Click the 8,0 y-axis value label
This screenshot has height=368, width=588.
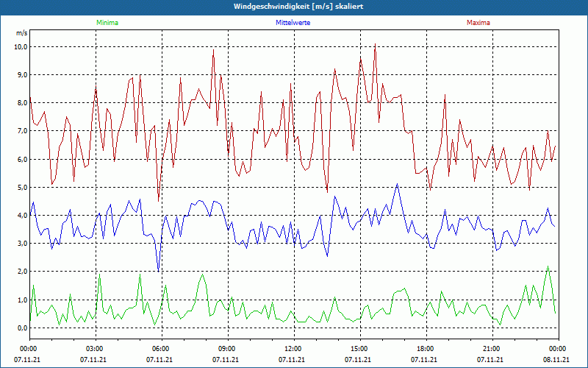(22, 103)
